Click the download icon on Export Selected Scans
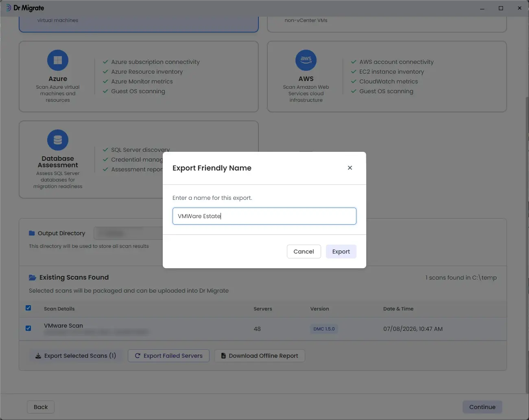 38,356
